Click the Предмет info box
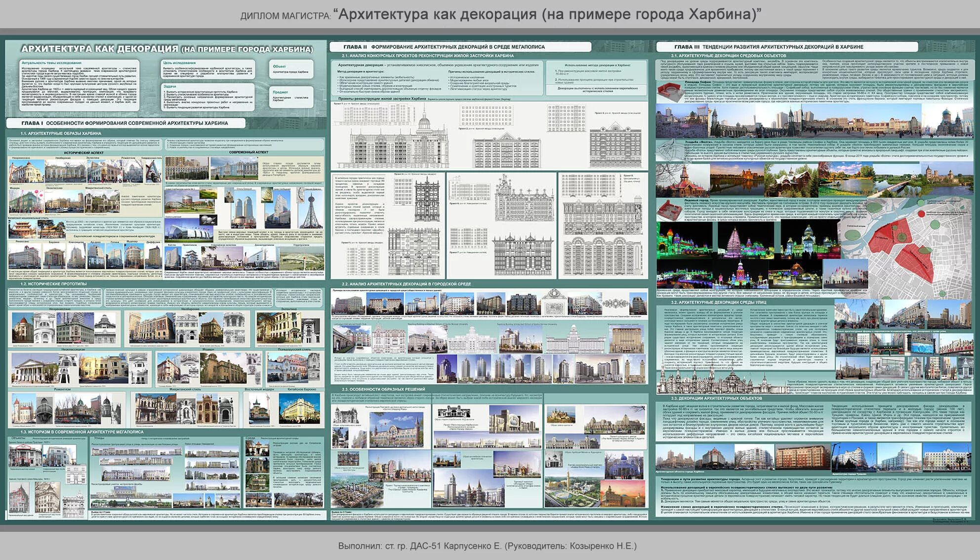The height and width of the screenshot is (560, 980). point(291,96)
